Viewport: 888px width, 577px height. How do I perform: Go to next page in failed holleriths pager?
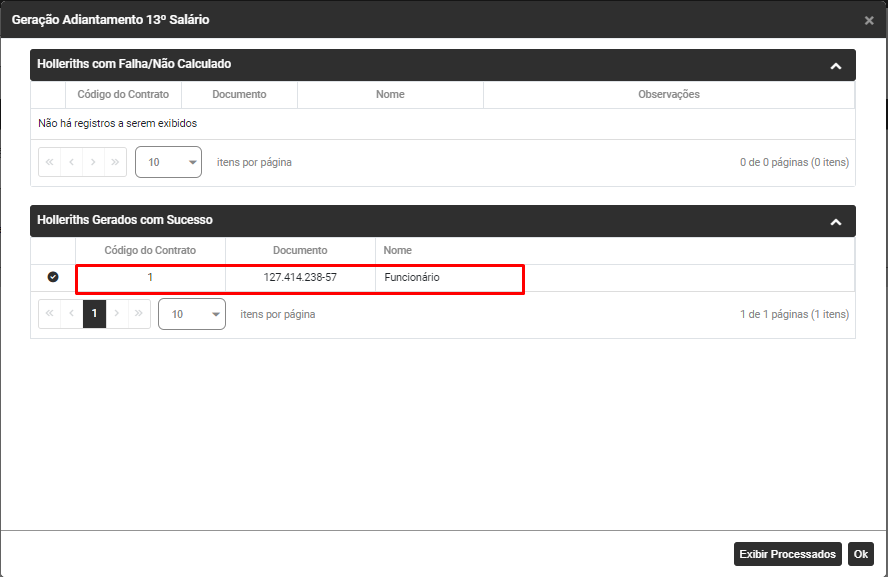94,162
